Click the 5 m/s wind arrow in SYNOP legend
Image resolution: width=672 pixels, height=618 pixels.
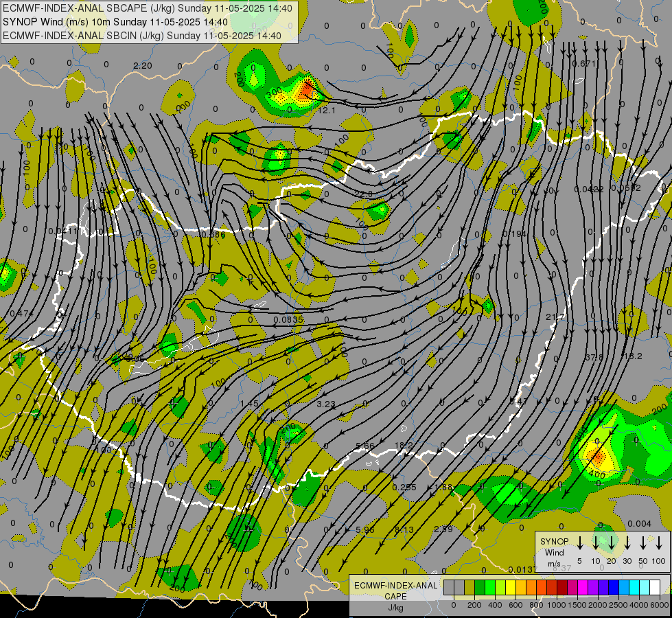(579, 543)
